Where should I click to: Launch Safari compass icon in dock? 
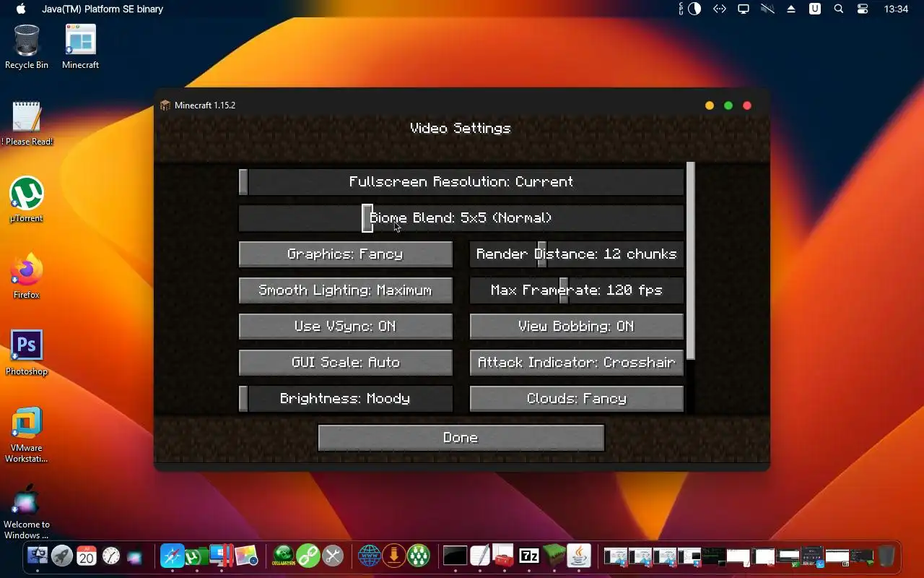pyautogui.click(x=172, y=556)
